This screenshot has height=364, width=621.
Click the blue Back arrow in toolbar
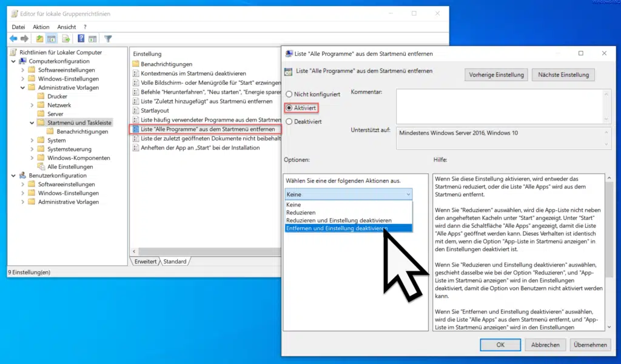point(13,39)
